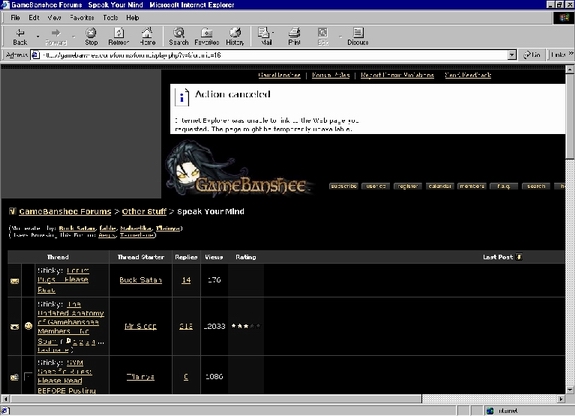This screenshot has height=416, width=575.
Task: Click the register forum button
Action: click(x=408, y=186)
